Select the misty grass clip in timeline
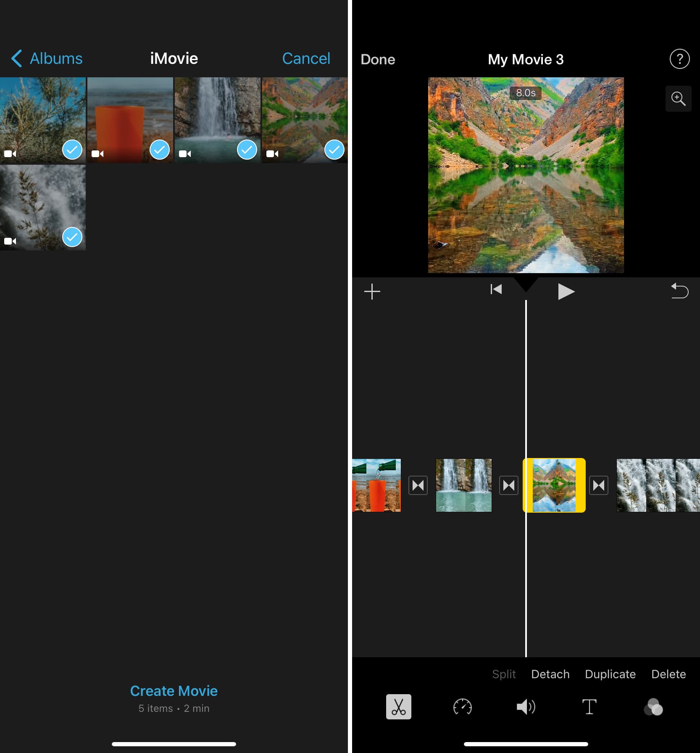This screenshot has width=700, height=753. tap(658, 485)
